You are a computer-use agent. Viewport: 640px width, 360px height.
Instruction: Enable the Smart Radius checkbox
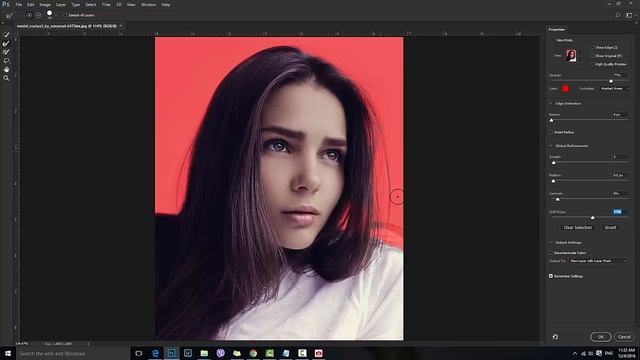551,132
